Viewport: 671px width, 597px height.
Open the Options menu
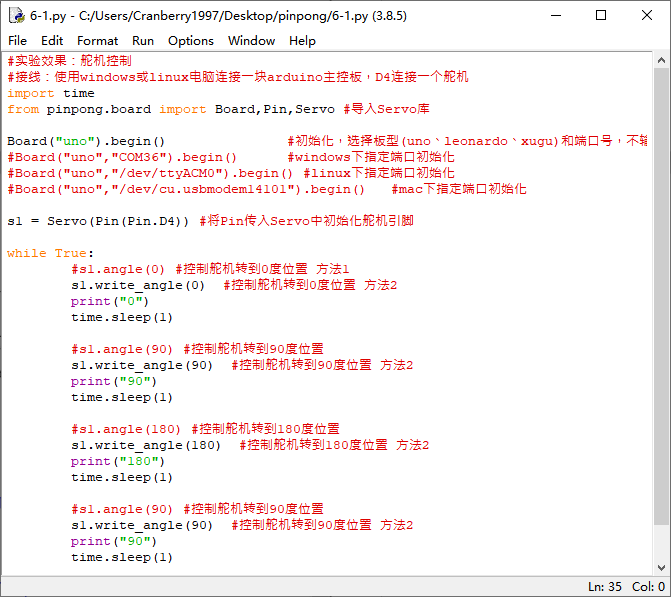click(x=190, y=41)
